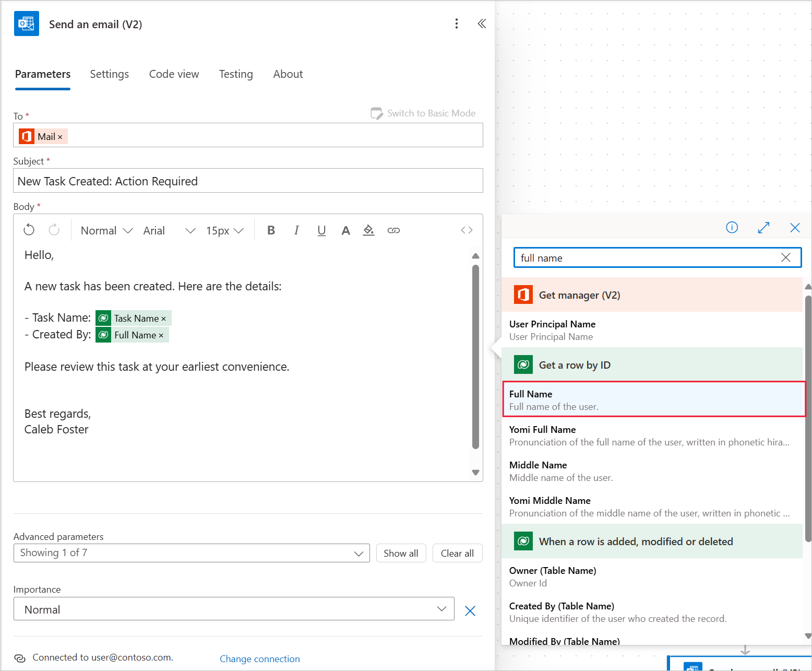Image resolution: width=812 pixels, height=671 pixels.
Task: Open the font color tool
Action: (x=345, y=230)
